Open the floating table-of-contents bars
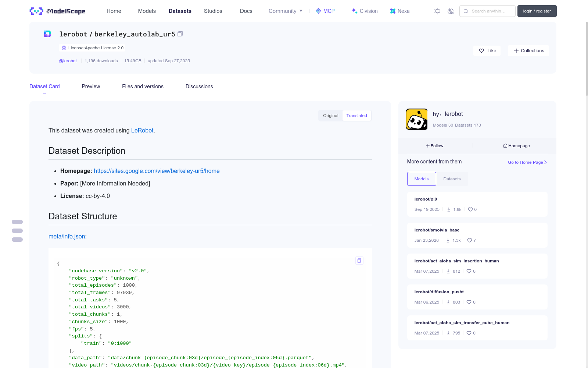 click(17, 231)
